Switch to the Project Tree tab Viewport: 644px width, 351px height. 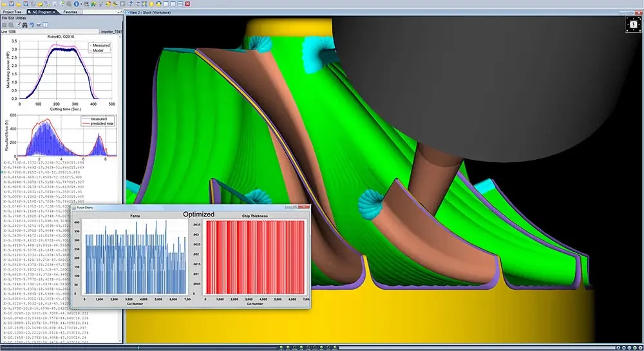(x=12, y=12)
